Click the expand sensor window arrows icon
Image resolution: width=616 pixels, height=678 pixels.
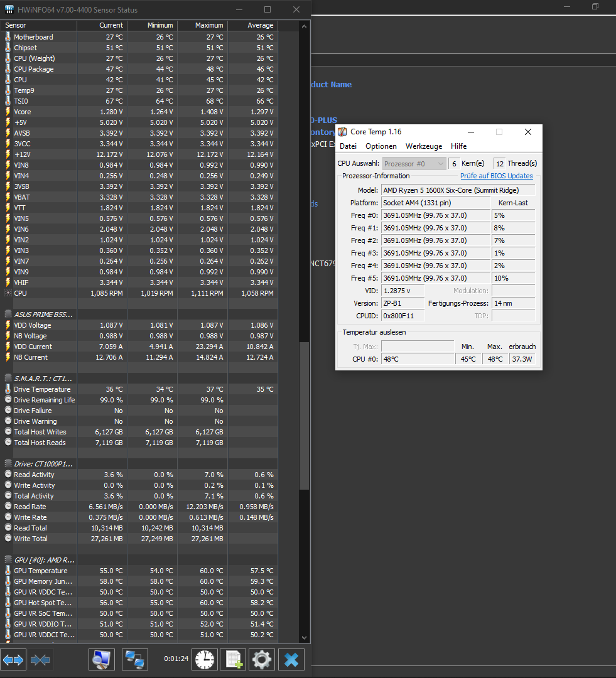[13, 660]
